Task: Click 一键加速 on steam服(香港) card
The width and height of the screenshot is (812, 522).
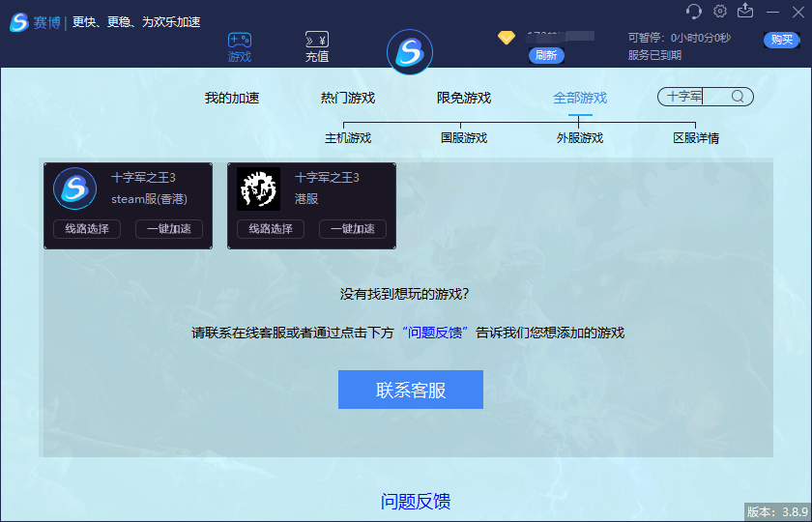Action: (x=169, y=229)
